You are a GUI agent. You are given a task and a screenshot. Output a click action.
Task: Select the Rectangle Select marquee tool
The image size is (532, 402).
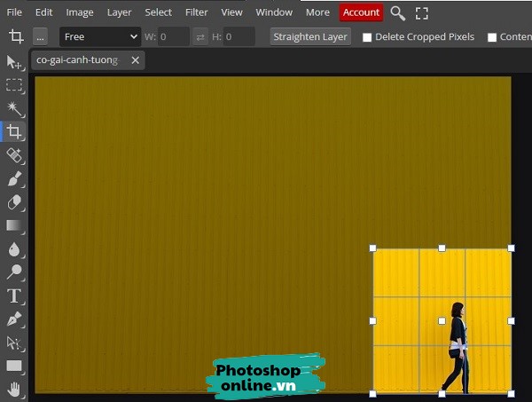(x=14, y=85)
